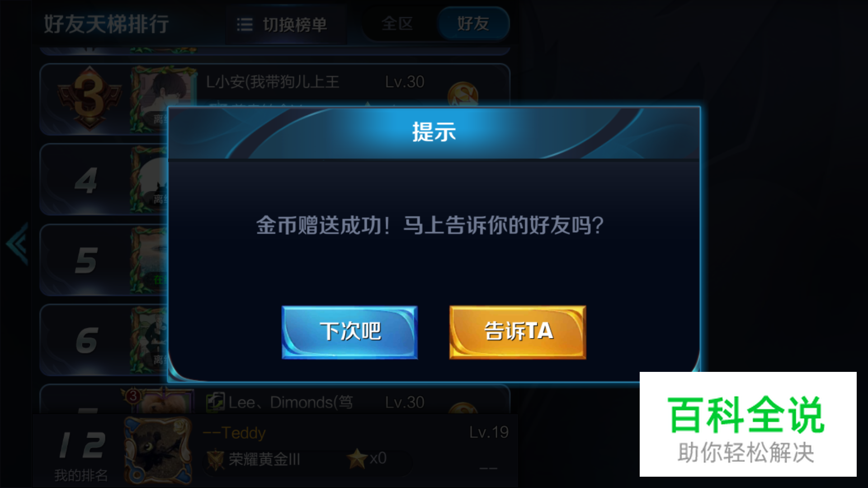Switch to the 好友 tab
This screenshot has height=488, width=868.
point(473,23)
